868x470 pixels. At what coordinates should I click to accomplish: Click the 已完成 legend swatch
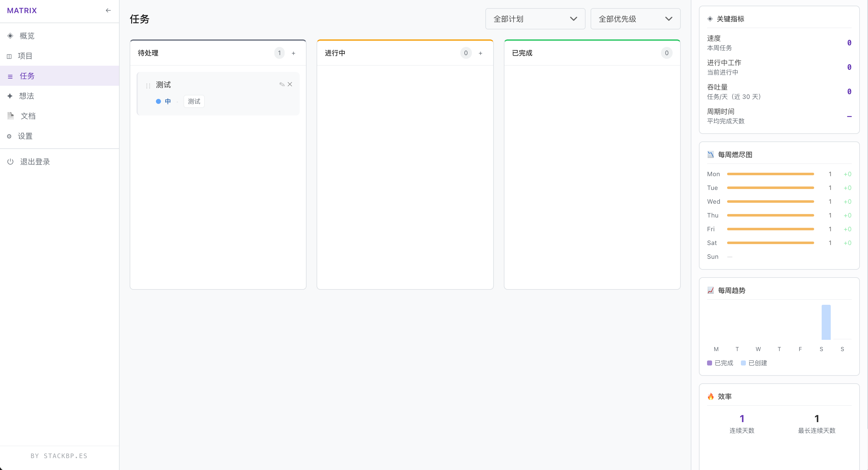[709, 363]
